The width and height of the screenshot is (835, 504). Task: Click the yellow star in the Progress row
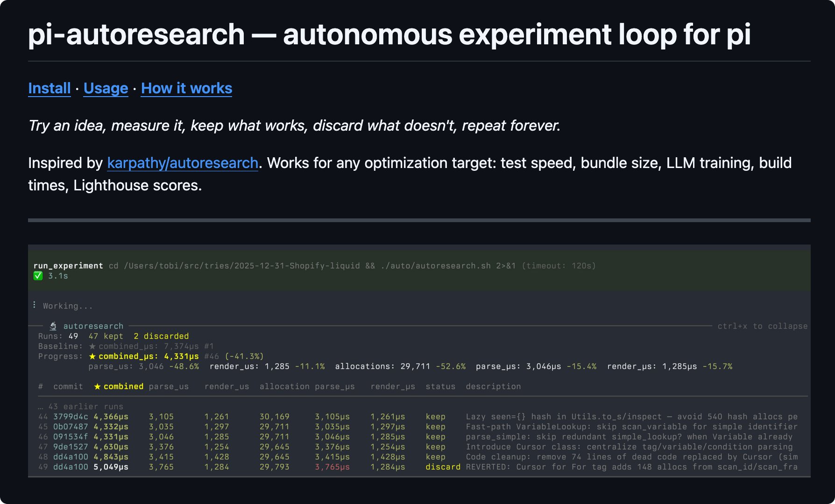point(92,357)
